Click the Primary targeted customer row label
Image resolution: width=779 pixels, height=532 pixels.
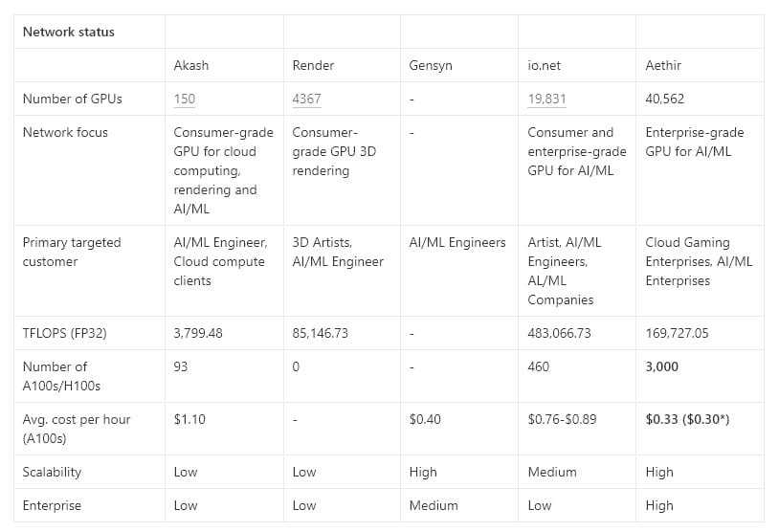[72, 252]
